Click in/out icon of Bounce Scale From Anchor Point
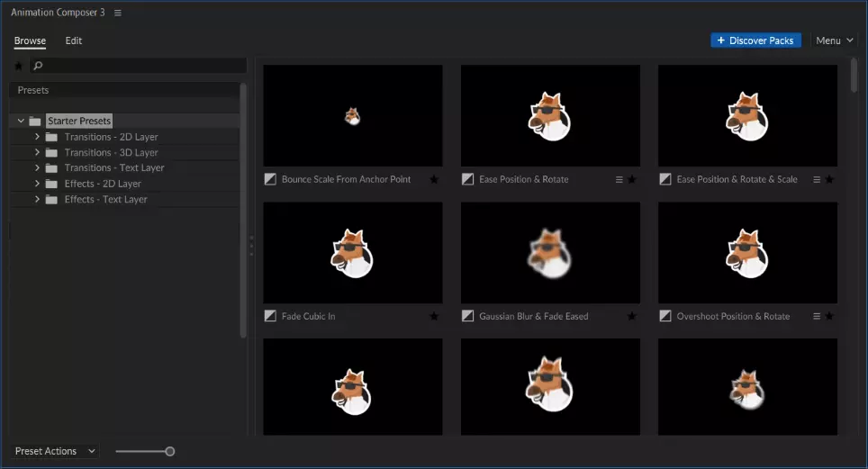 click(x=270, y=179)
